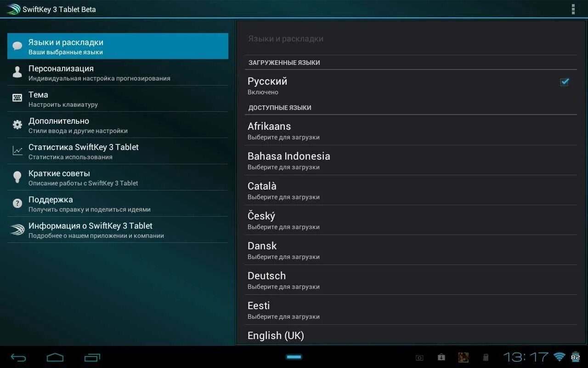Open Поддержка section
Viewport: 588px width, 368px height.
pyautogui.click(x=118, y=203)
